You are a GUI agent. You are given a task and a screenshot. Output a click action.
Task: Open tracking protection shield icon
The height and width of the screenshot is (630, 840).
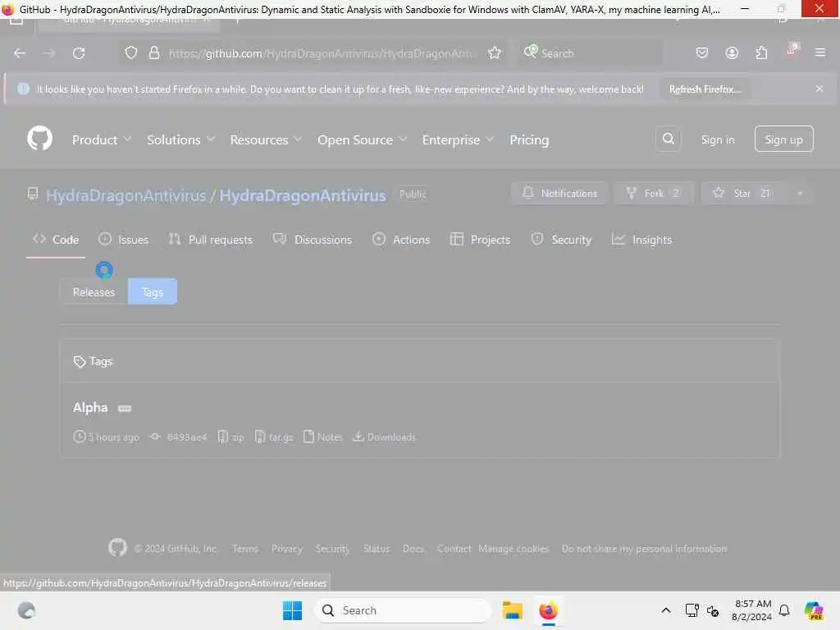click(x=130, y=52)
